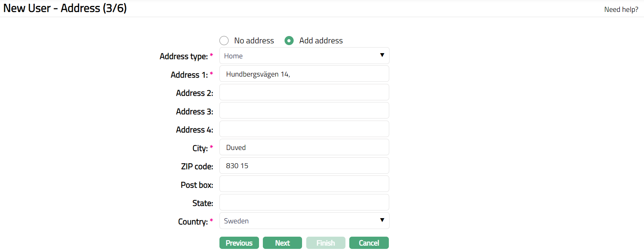644x251 pixels.
Task: Edit the ZIP code field
Action: pos(304,166)
